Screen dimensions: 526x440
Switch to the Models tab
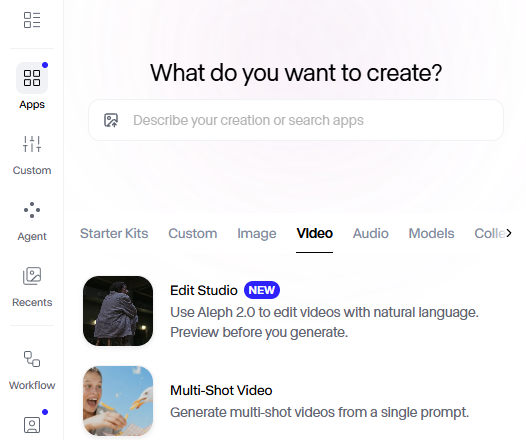coord(431,233)
